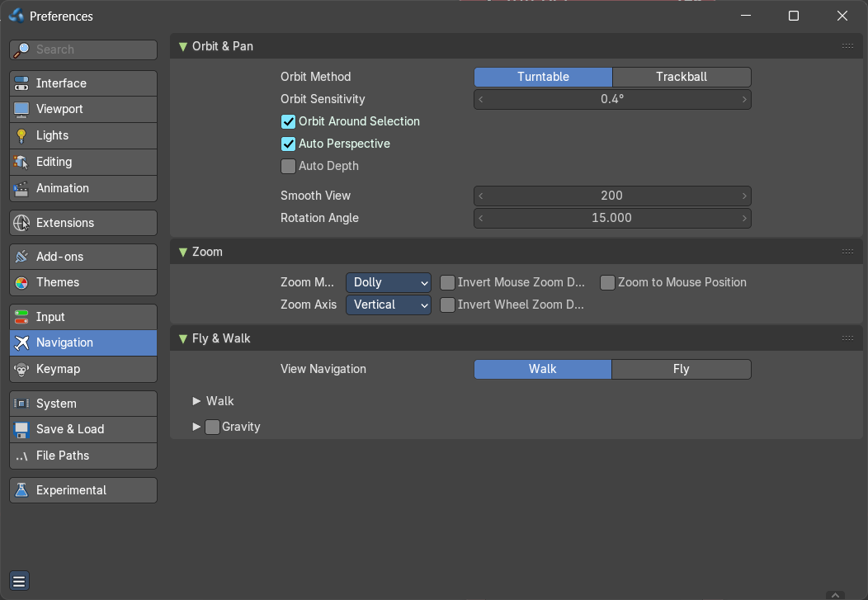Click the Animation clapperboard icon
The width and height of the screenshot is (868, 600).
click(x=21, y=189)
